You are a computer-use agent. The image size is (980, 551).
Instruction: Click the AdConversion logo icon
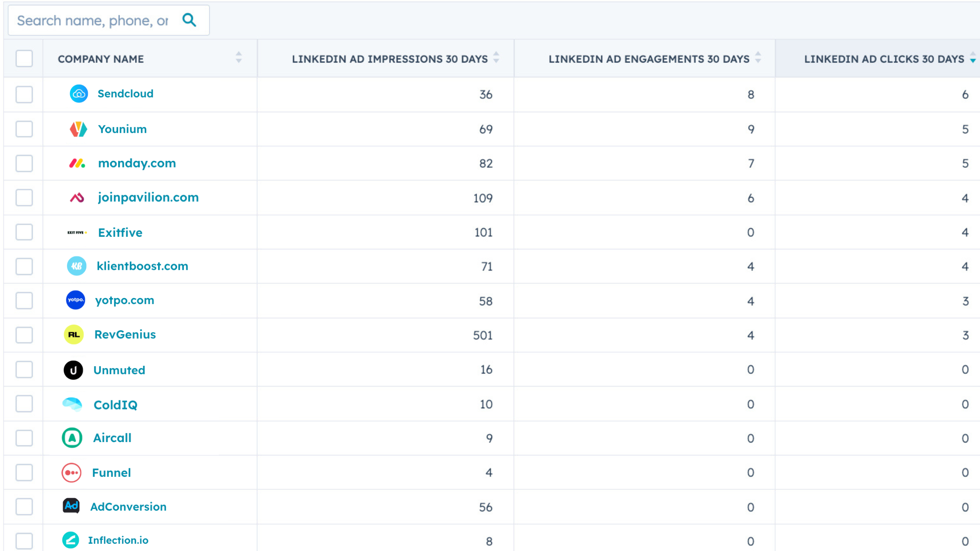point(71,506)
